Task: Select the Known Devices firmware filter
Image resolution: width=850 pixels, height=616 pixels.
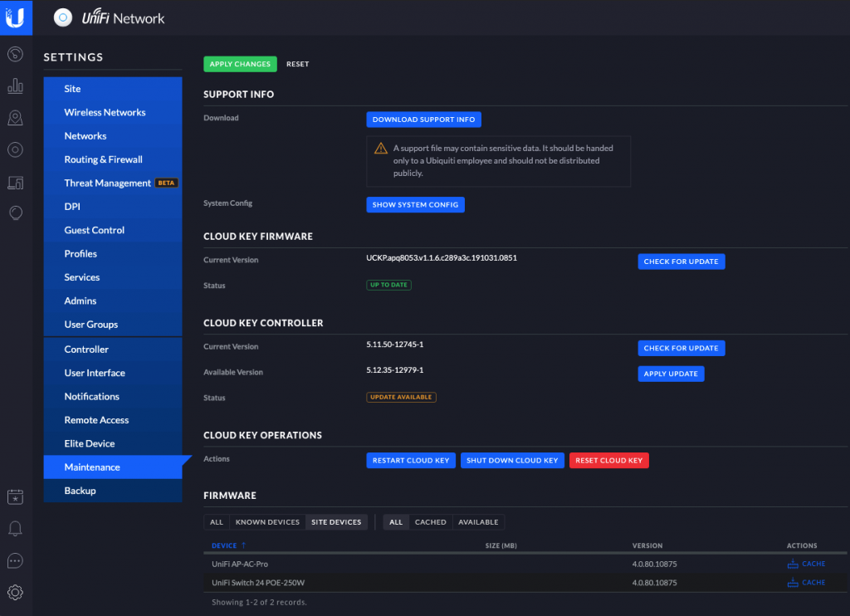Action: point(267,522)
